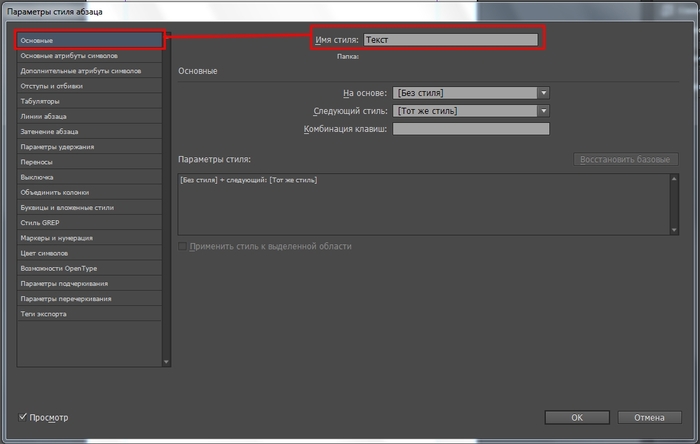Open Затенение абзаца settings
This screenshot has width=700, height=444.
pos(89,132)
